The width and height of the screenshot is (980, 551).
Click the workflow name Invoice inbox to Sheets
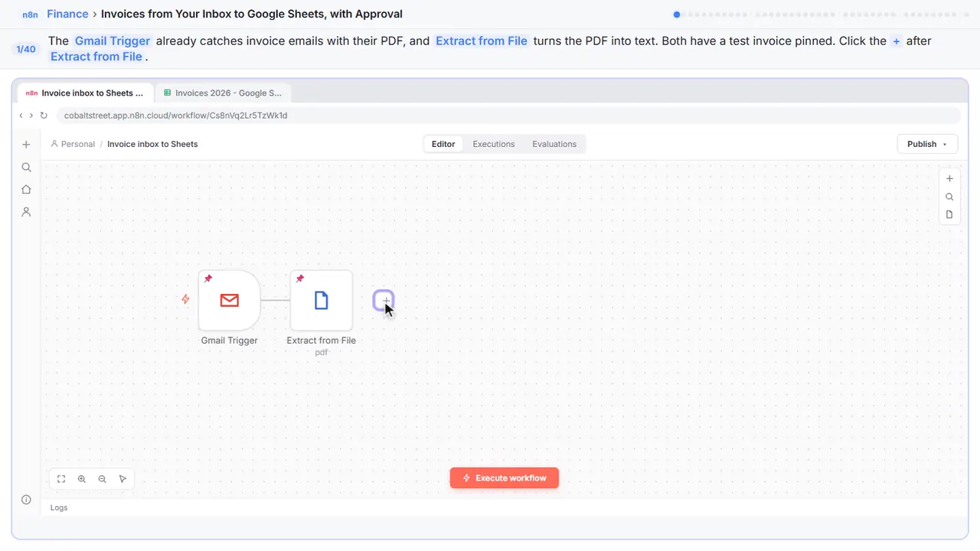[152, 144]
